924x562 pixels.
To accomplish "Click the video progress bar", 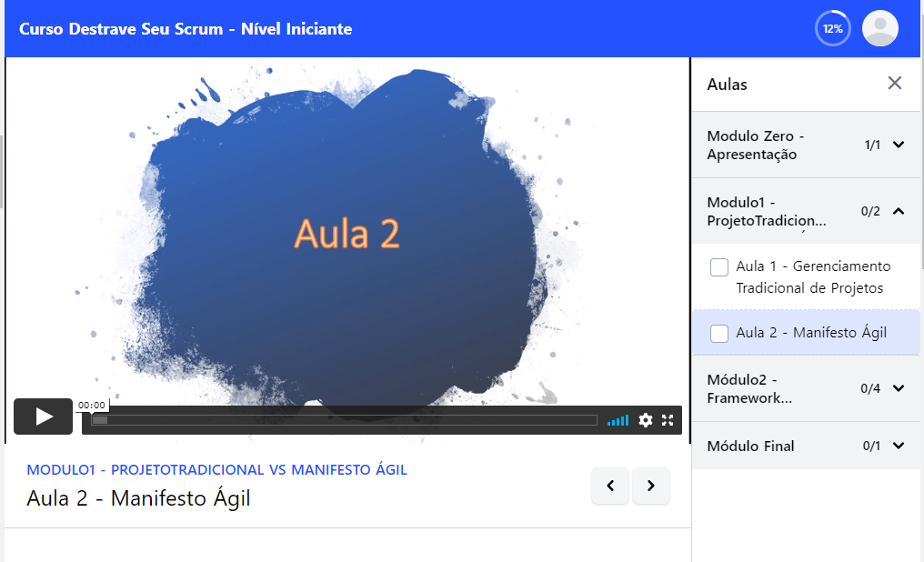I will tap(346, 420).
